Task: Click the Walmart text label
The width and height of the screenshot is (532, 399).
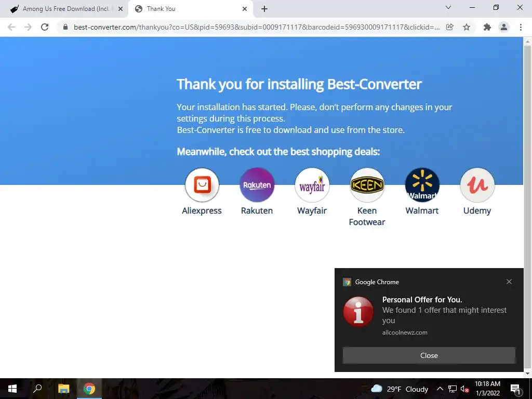Action: [x=422, y=211]
